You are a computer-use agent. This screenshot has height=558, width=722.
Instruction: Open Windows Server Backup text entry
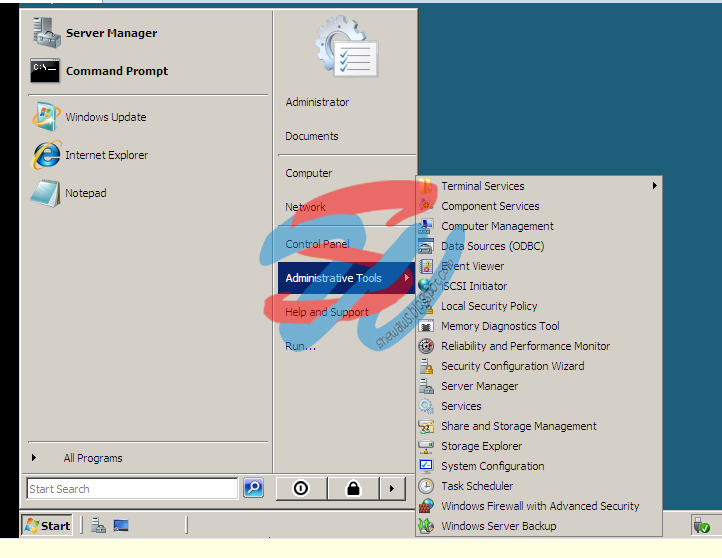coord(499,526)
